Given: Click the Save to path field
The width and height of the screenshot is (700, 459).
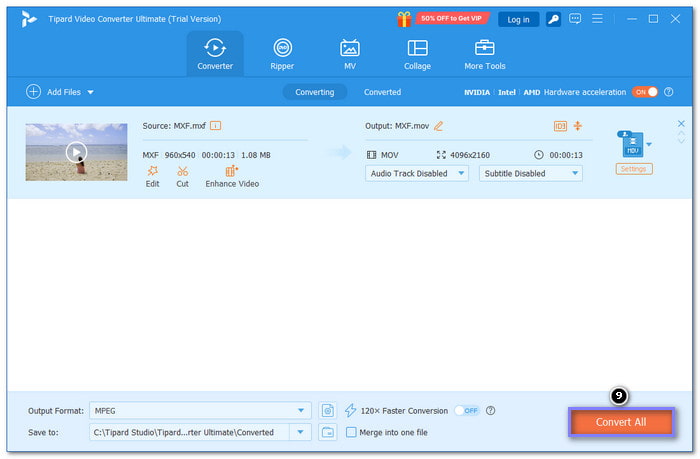Looking at the screenshot, I should tap(189, 432).
